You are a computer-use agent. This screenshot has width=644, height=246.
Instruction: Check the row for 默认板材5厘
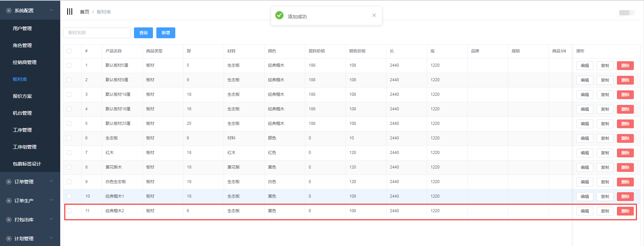coord(69,65)
